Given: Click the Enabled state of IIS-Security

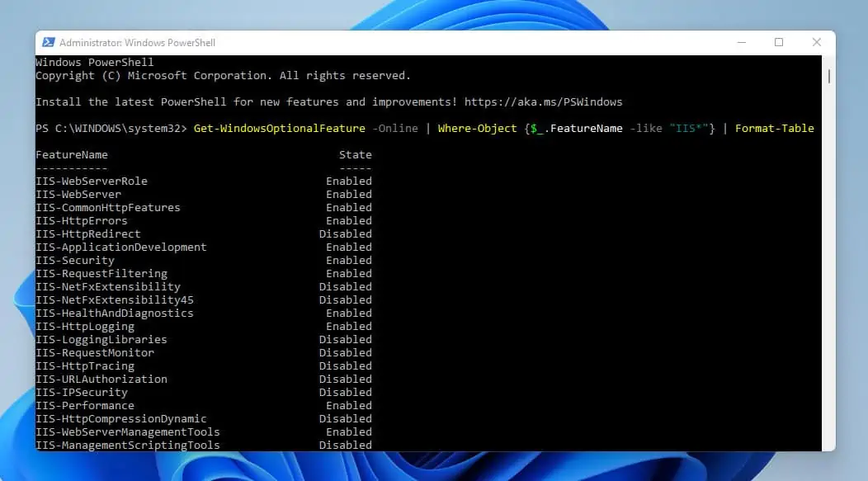Looking at the screenshot, I should pyautogui.click(x=349, y=260).
